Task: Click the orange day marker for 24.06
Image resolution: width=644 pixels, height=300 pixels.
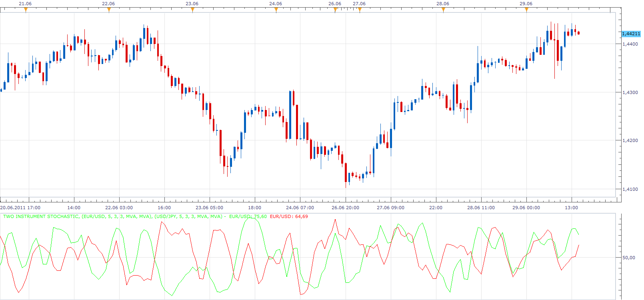Action: (x=276, y=10)
